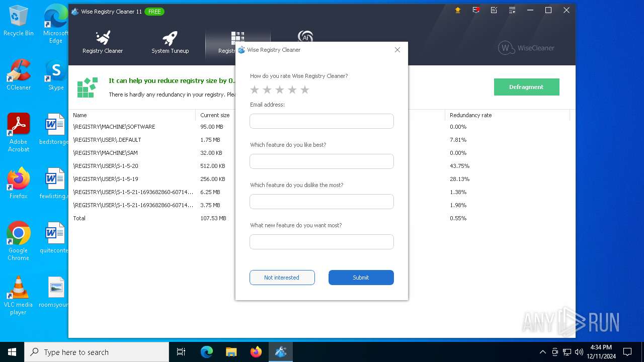The width and height of the screenshot is (644, 362).
Task: Open the Google Chrome desktop shortcut
Action: click(x=19, y=241)
